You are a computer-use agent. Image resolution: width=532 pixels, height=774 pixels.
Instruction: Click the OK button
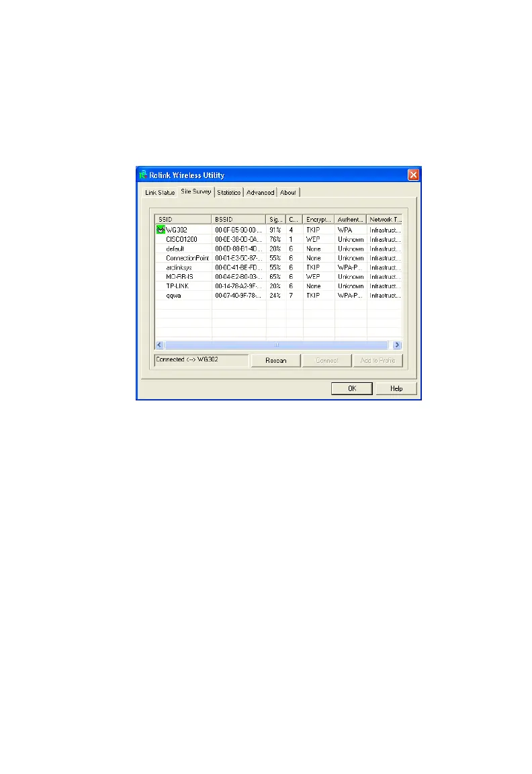pos(352,389)
